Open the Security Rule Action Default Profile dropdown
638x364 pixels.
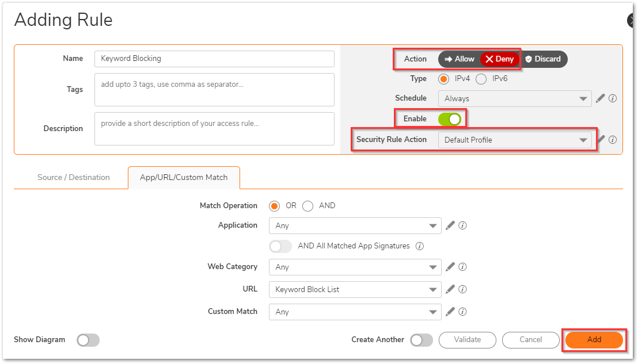(514, 140)
